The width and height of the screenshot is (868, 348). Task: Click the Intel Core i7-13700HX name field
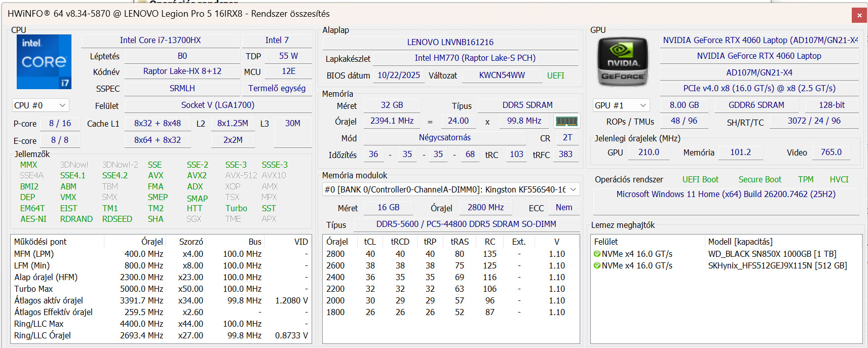tap(160, 40)
